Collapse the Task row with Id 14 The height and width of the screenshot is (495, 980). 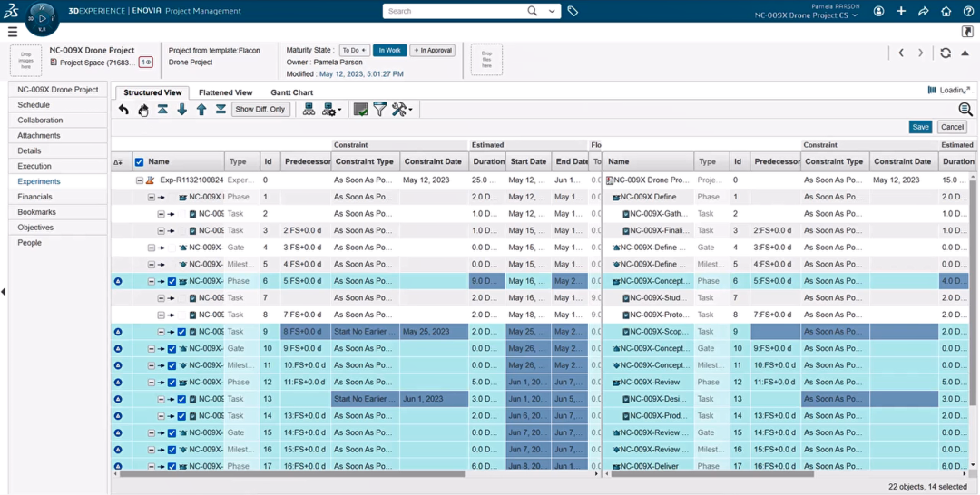click(162, 416)
